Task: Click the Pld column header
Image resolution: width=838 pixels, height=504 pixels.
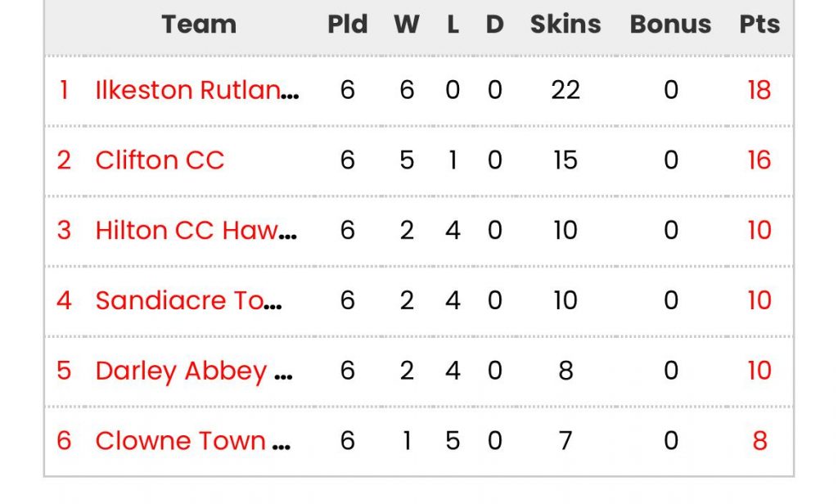Action: pyautogui.click(x=347, y=24)
